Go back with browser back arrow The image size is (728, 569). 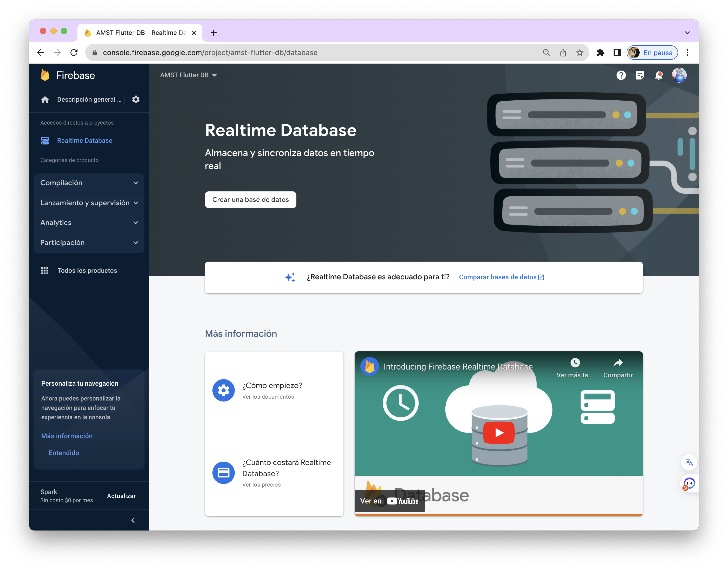click(41, 53)
